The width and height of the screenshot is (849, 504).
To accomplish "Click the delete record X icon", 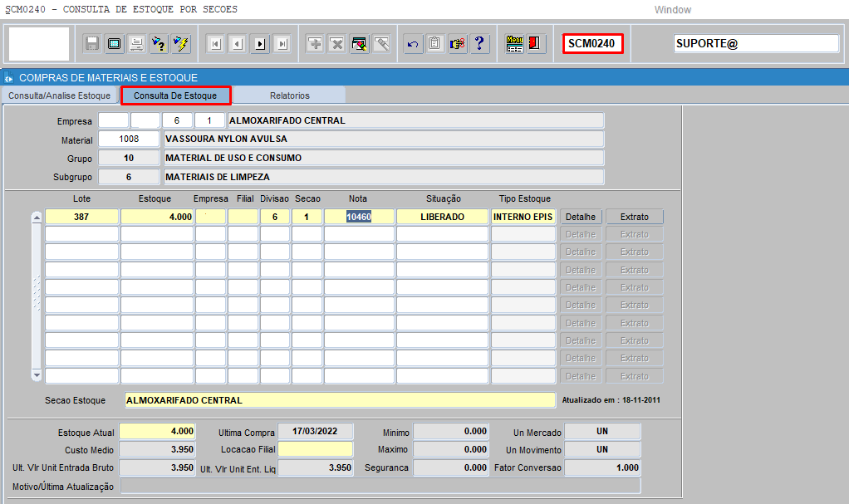I will point(336,43).
